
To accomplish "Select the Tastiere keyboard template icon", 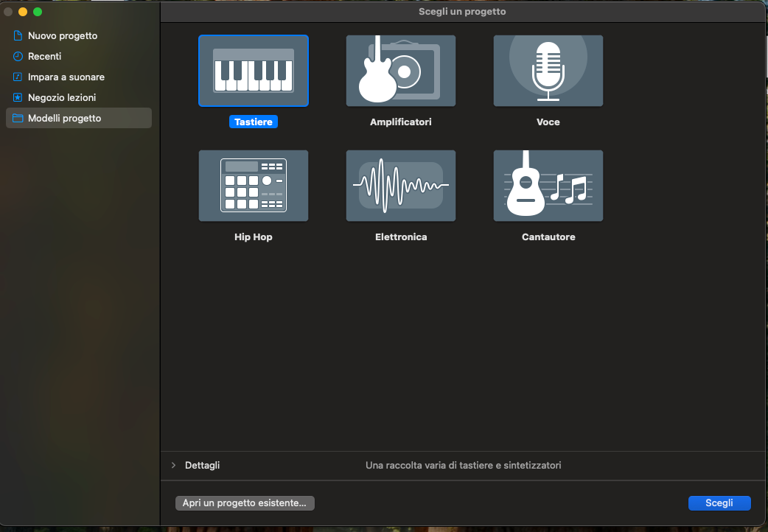I will tap(254, 71).
